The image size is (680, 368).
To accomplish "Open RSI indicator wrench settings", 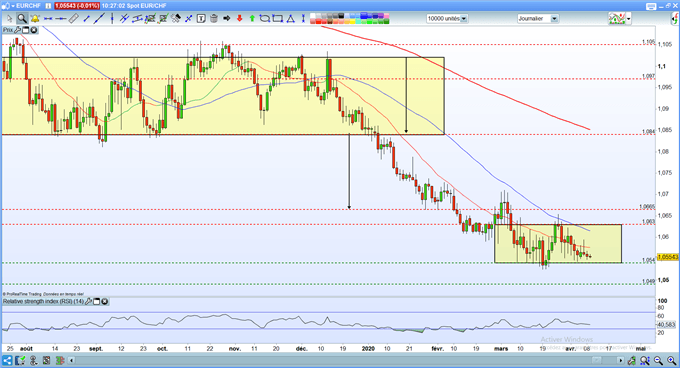I will tap(88, 301).
